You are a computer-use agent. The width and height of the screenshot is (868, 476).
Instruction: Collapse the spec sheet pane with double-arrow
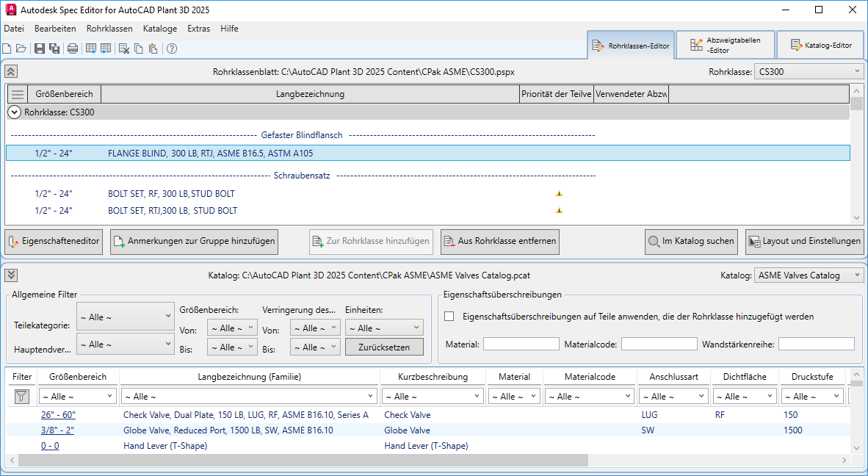(11, 71)
